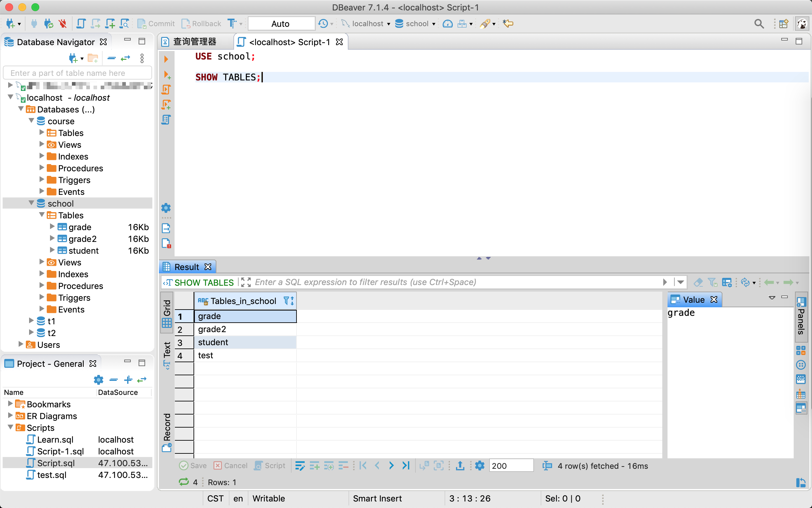Collapse the course database tree node

(32, 121)
